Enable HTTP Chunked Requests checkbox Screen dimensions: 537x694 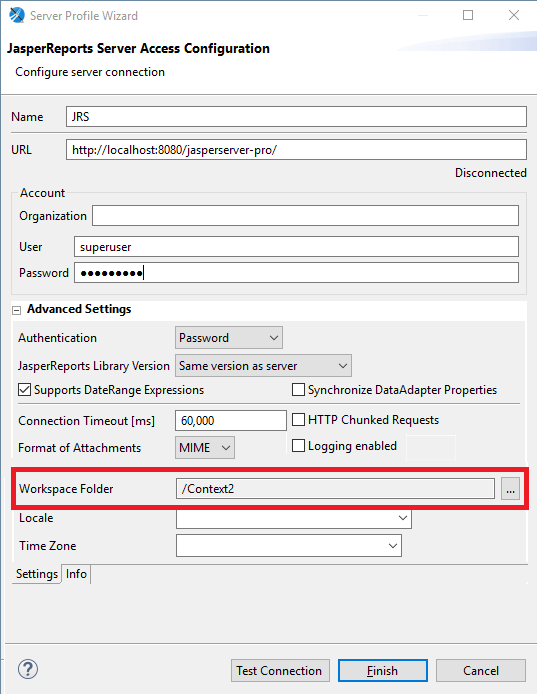tap(298, 420)
